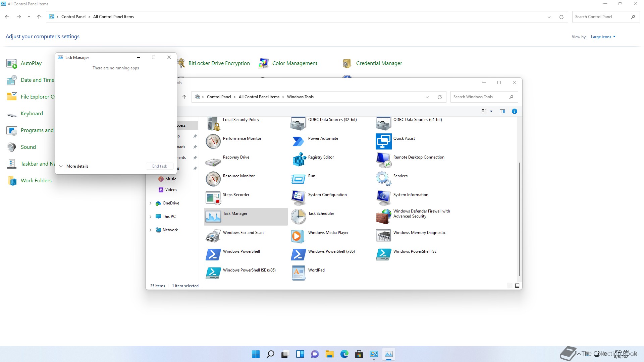
Task: Expand This PC tree node
Action: click(x=151, y=217)
